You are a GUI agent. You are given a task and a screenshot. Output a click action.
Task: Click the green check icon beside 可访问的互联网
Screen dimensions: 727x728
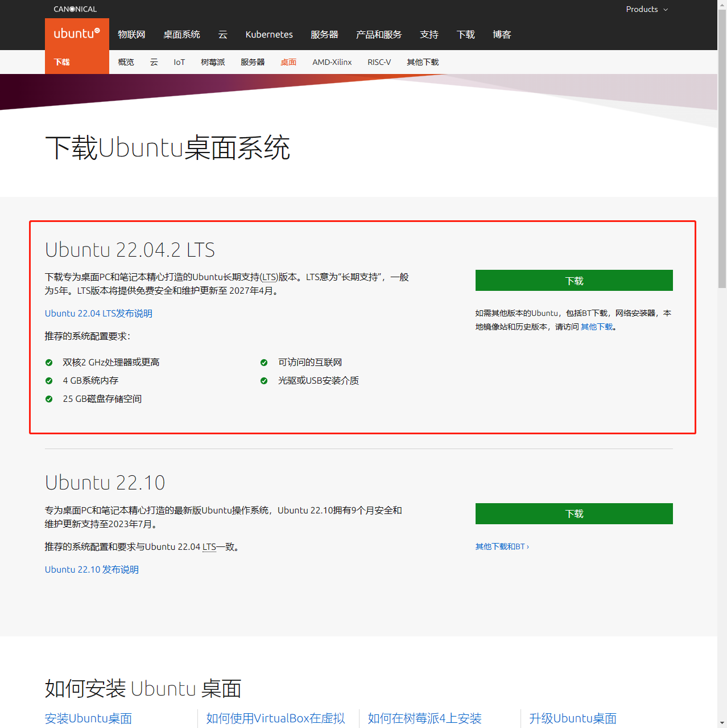click(x=264, y=363)
